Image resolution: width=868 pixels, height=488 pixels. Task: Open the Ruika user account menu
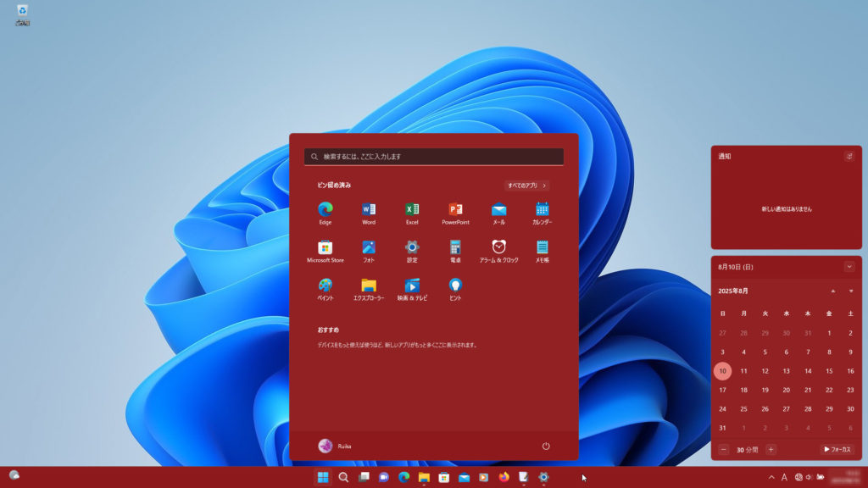point(335,446)
